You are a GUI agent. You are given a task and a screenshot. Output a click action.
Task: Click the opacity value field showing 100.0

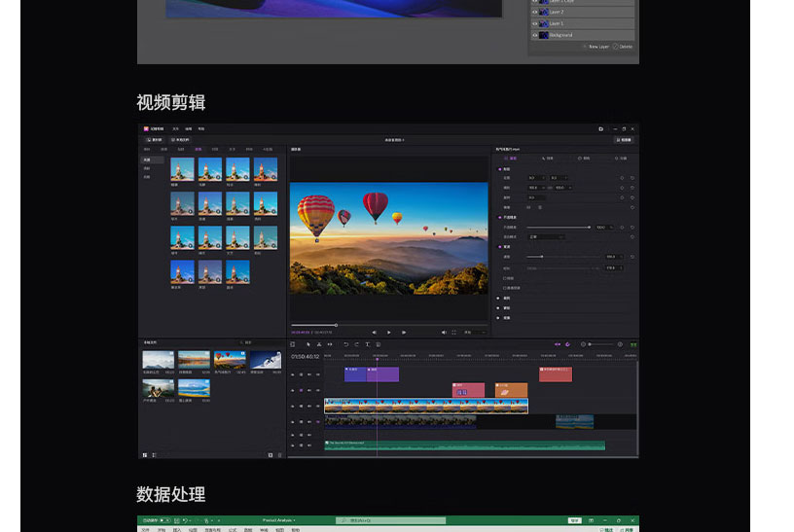tap(602, 228)
